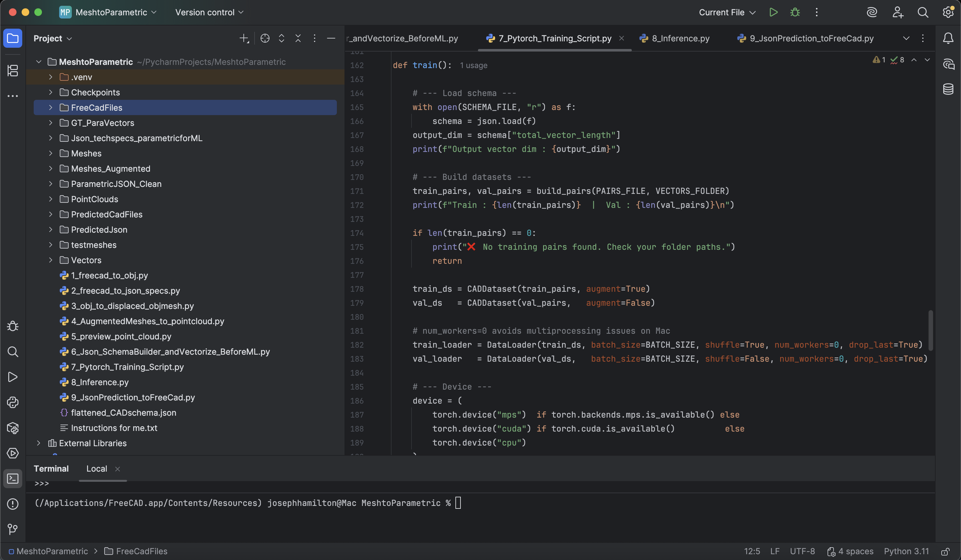Open the Current File run configuration dropdown
Viewport: 961px width, 560px height.
727,12
